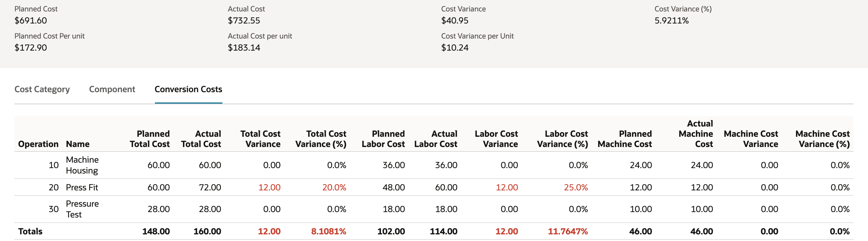Select the Conversion Costs tab
The height and width of the screenshot is (241, 868).
coord(188,89)
